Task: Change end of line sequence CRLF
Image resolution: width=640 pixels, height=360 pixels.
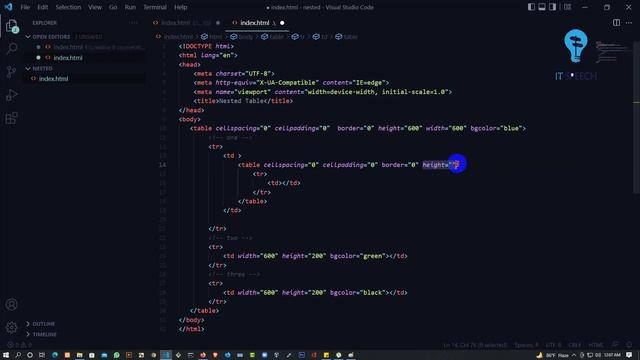Action: pos(574,345)
